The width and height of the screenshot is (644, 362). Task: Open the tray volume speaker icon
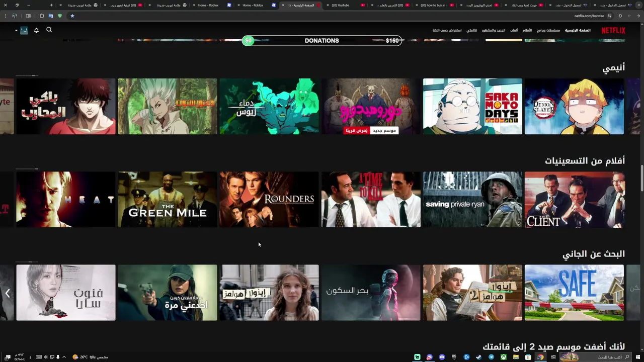(x=46, y=357)
